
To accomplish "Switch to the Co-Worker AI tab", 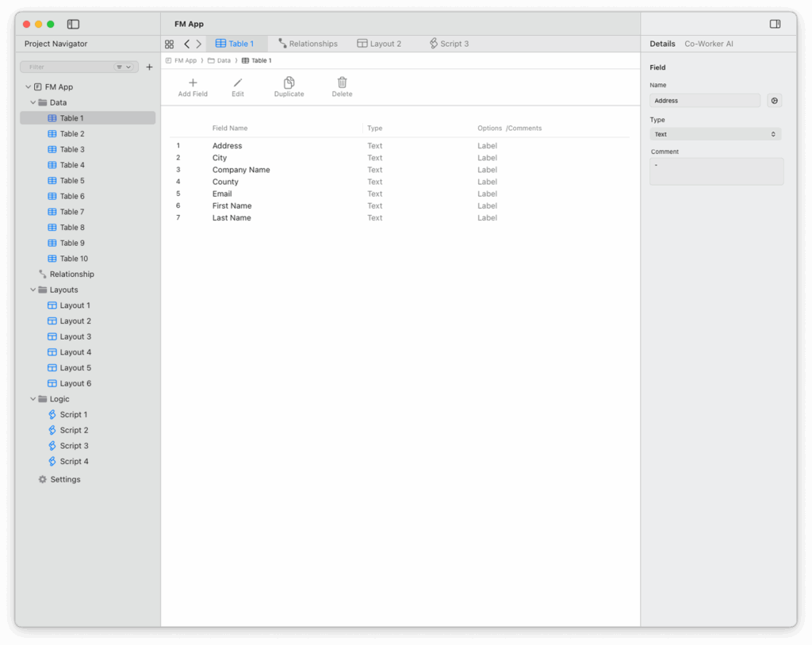I will point(708,44).
